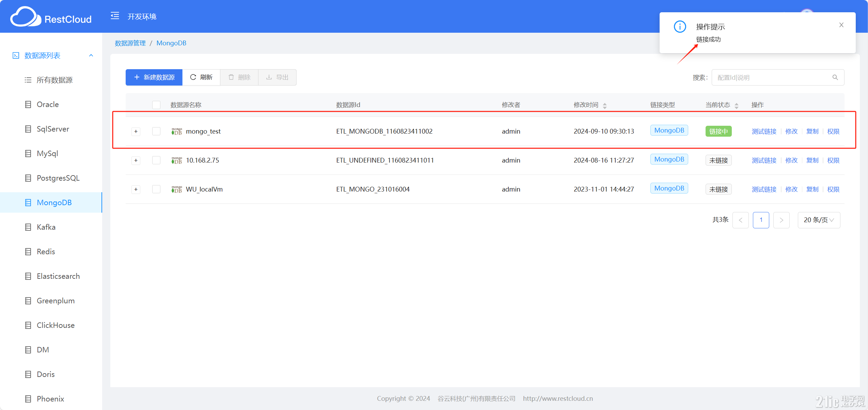The width and height of the screenshot is (868, 410).
Task: Close the 操作提示 notification
Action: 841,25
